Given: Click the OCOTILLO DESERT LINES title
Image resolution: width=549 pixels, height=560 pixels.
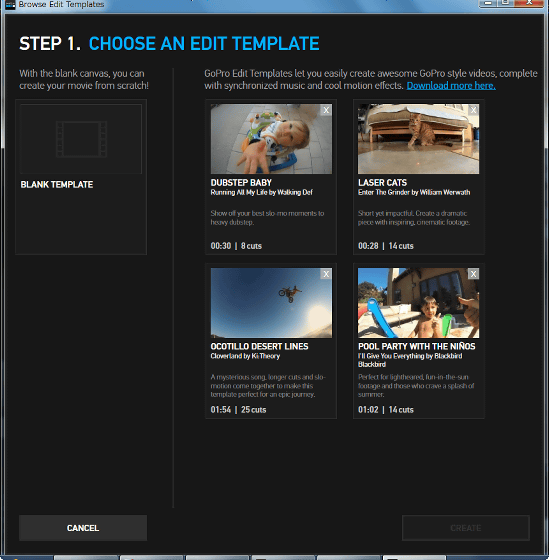Looking at the screenshot, I should 259,346.
